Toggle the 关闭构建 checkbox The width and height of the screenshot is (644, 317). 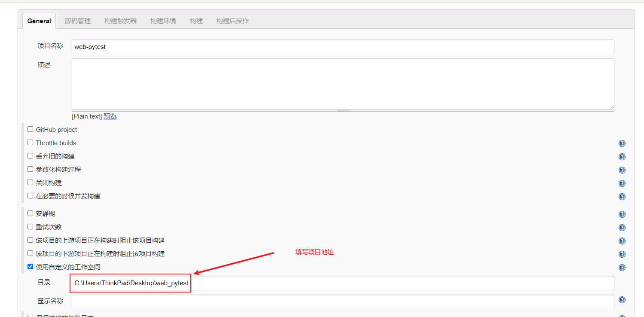(30, 182)
